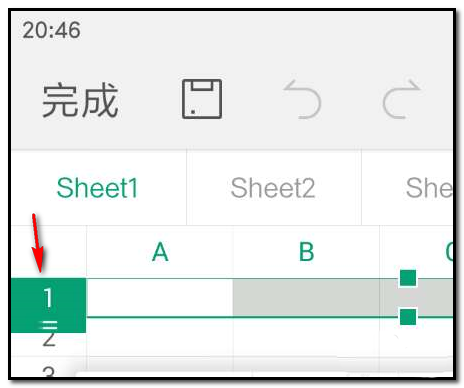The image size is (464, 388).
Task: Select column B header
Action: (306, 252)
